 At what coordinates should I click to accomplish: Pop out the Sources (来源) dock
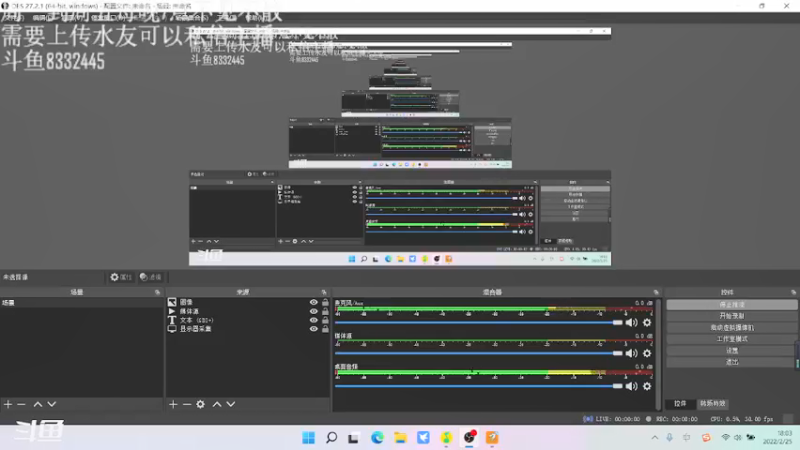tap(324, 292)
